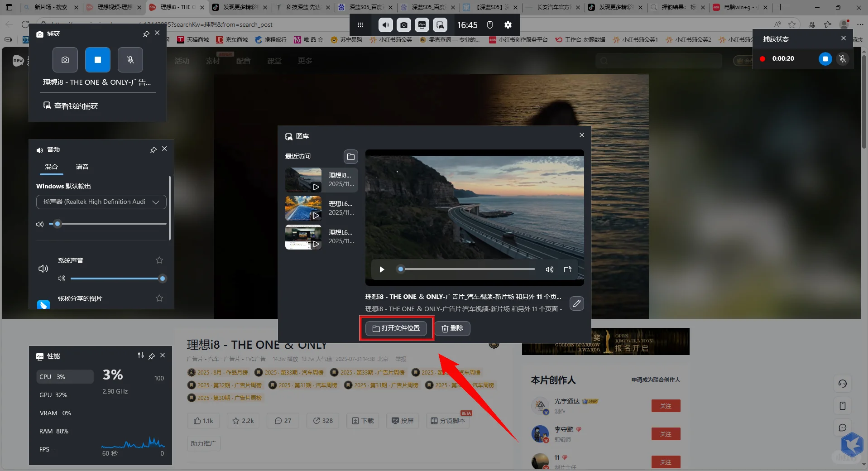
Task: Click the 删除 button in Gallery
Action: (453, 328)
